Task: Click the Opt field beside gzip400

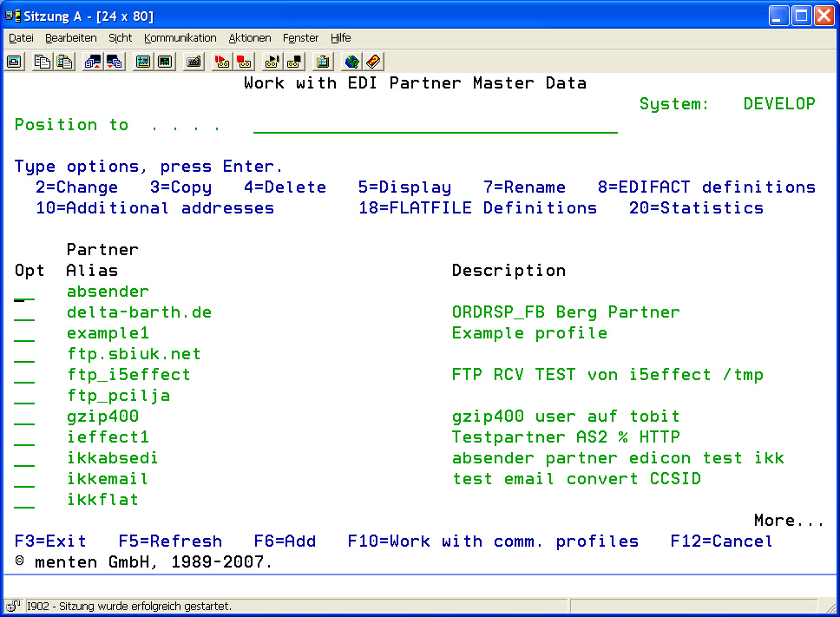Action: (x=24, y=417)
